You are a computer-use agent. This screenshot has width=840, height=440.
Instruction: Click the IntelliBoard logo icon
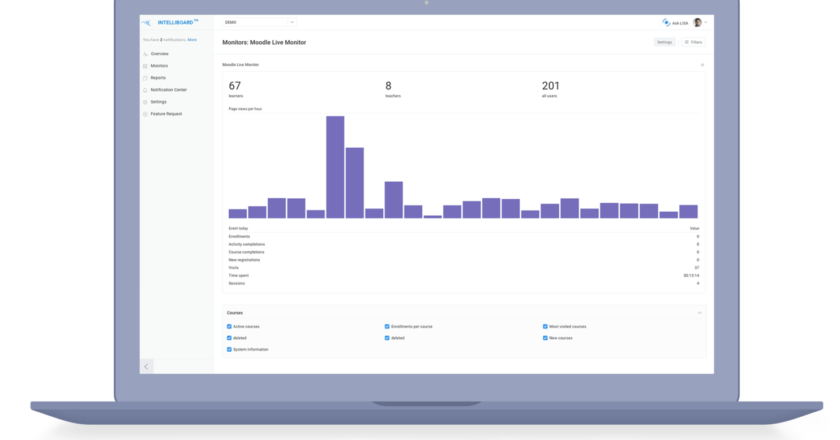pos(146,23)
